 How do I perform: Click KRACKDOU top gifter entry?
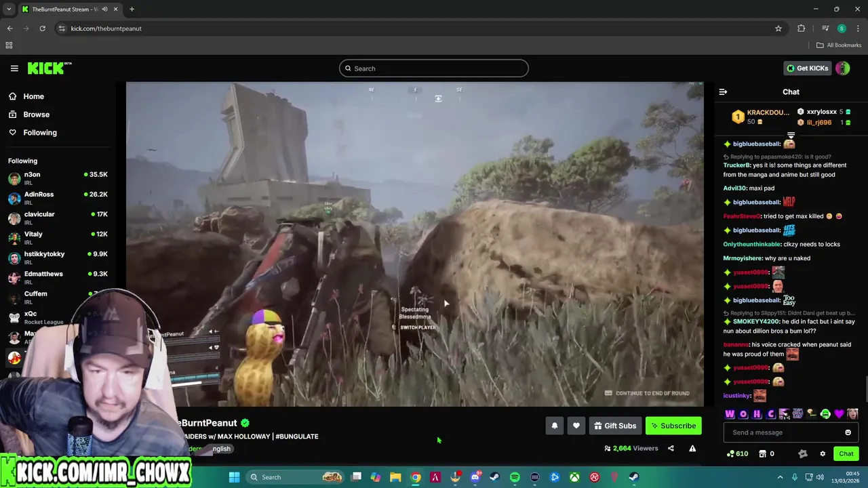[x=761, y=117]
